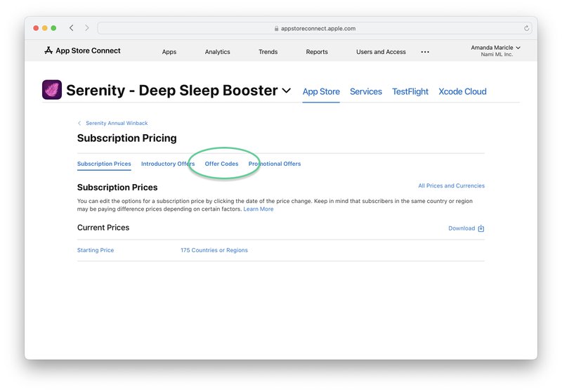
Task: Open the Starting Price link
Action: 96,250
